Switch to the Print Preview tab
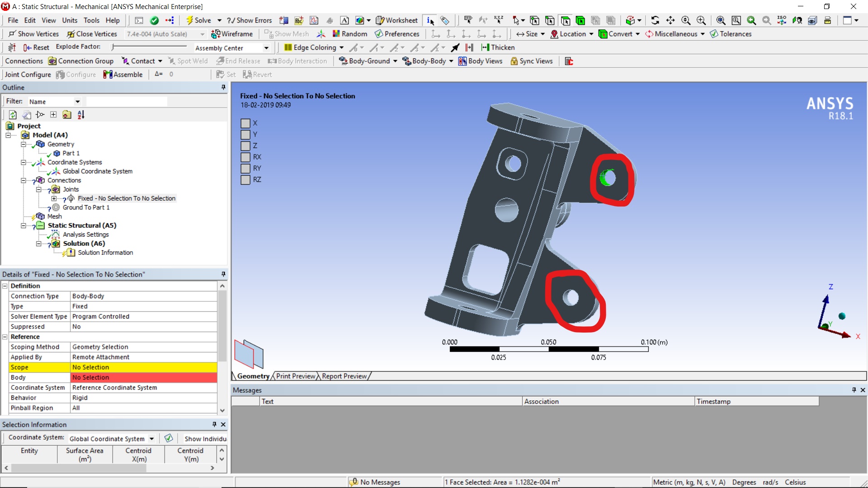The height and width of the screenshot is (488, 868). tap(295, 376)
